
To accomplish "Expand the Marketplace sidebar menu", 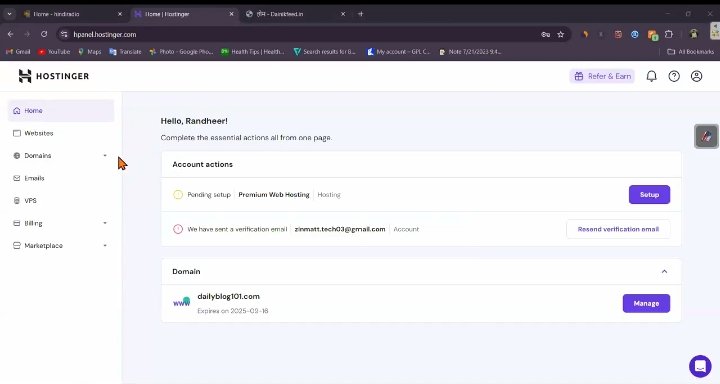I will tap(61, 246).
